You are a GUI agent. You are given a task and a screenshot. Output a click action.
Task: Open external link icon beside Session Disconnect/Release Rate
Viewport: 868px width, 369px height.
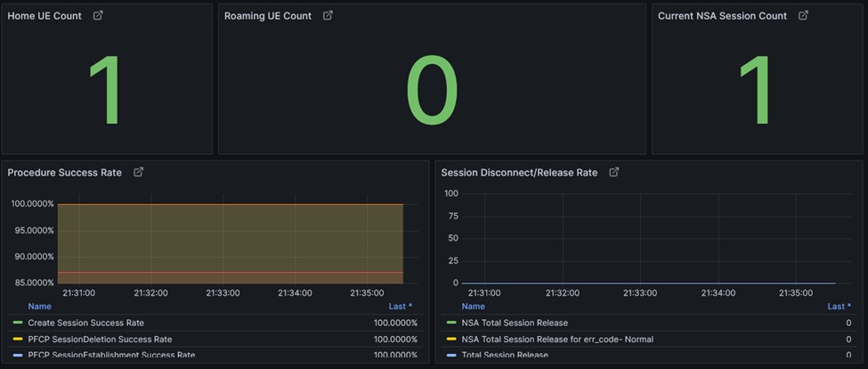tap(613, 172)
